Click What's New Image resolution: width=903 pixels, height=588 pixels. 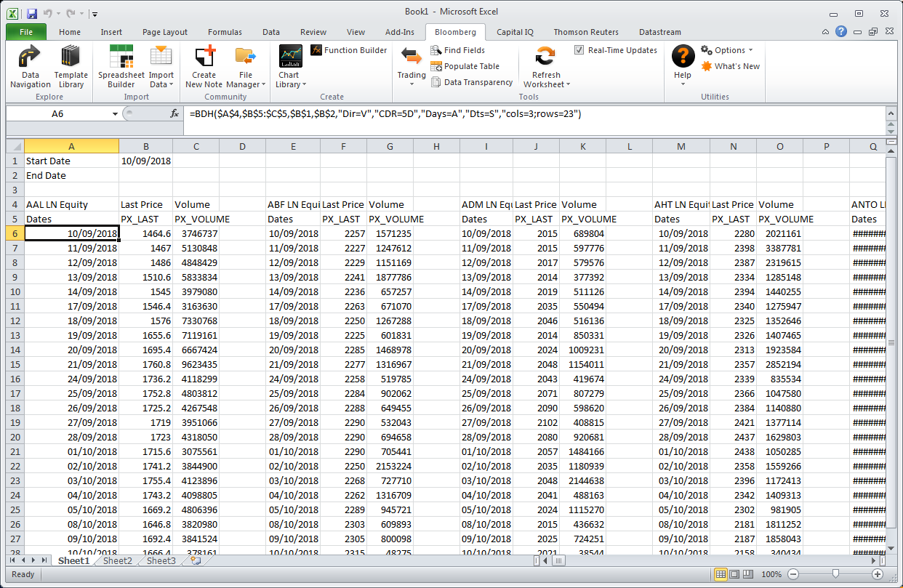[730, 66]
